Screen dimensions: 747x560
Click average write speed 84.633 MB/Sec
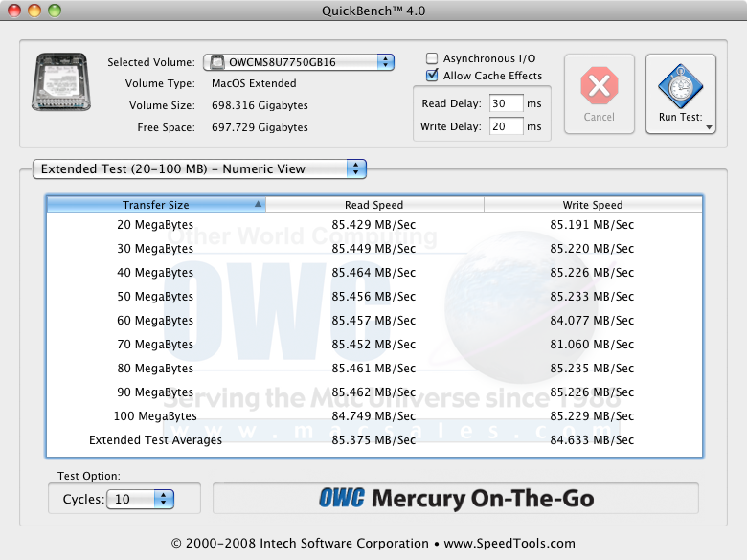pos(592,440)
